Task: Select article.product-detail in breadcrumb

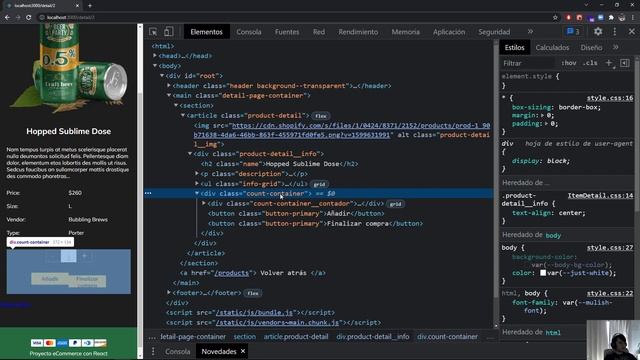Action: pos(296,337)
